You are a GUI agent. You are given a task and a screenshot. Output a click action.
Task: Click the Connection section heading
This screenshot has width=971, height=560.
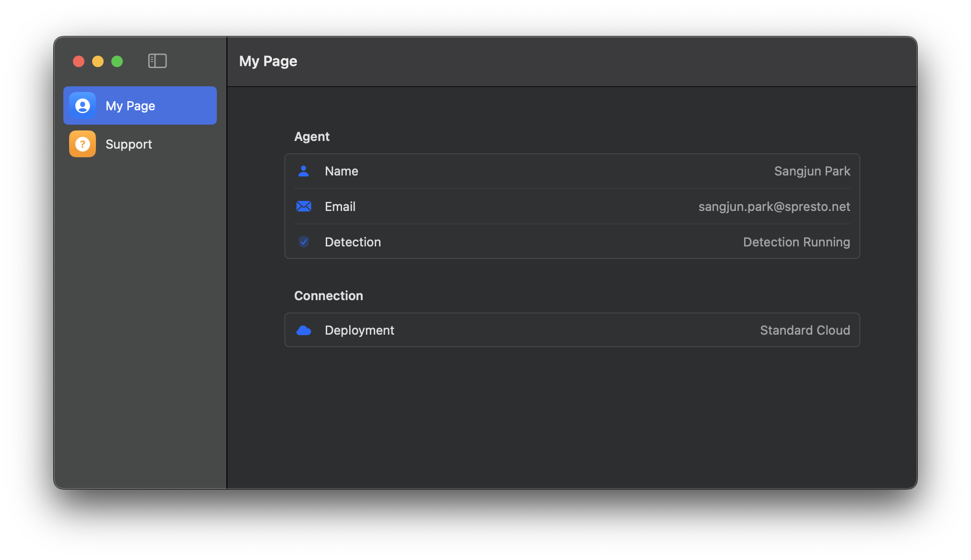pos(329,296)
